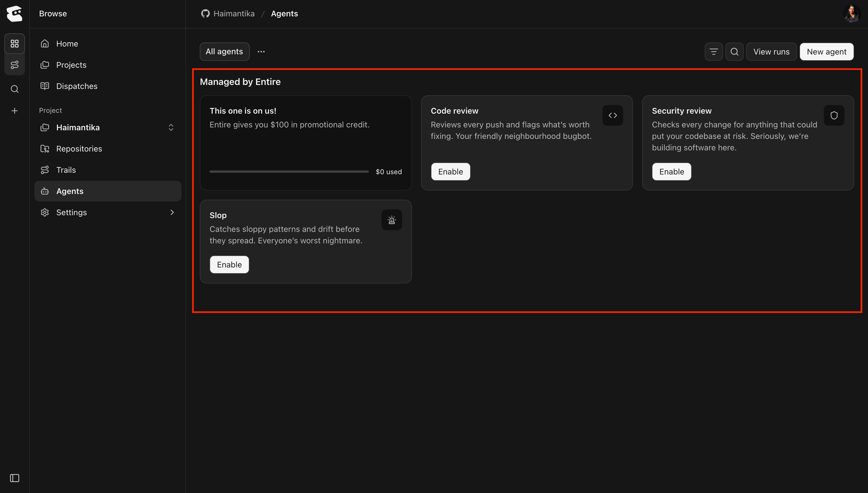Select the grid Browse icon in the left rail
The image size is (868, 493).
click(15, 44)
